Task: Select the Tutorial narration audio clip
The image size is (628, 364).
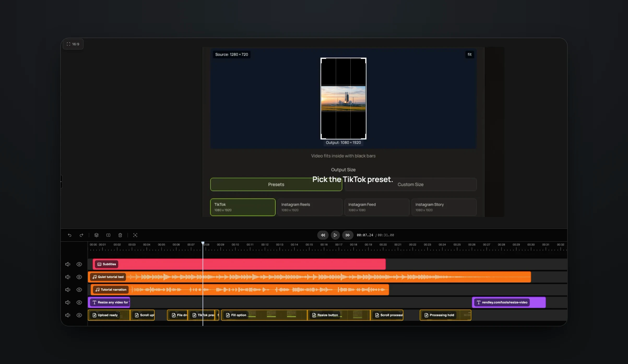Action: point(240,290)
